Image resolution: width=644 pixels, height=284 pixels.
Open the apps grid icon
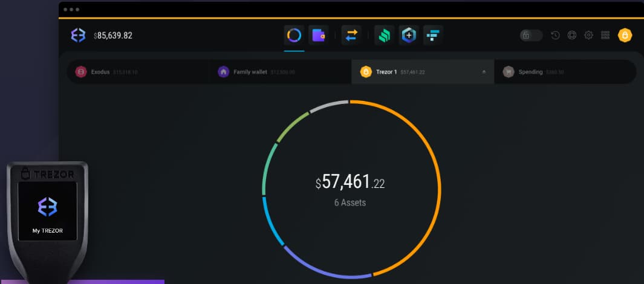click(605, 36)
